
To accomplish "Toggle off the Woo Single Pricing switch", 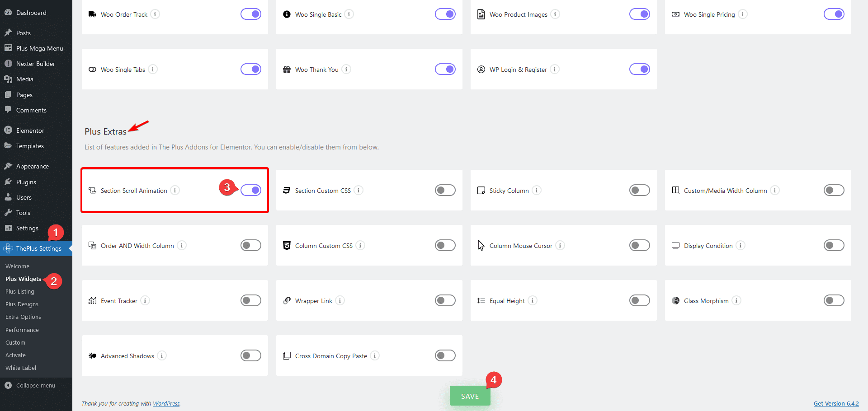I will point(834,14).
